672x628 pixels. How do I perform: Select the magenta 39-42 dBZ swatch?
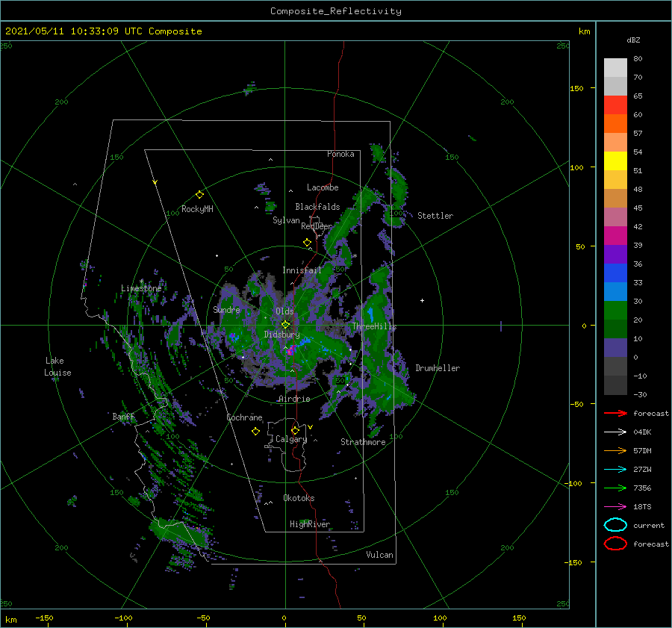point(615,235)
